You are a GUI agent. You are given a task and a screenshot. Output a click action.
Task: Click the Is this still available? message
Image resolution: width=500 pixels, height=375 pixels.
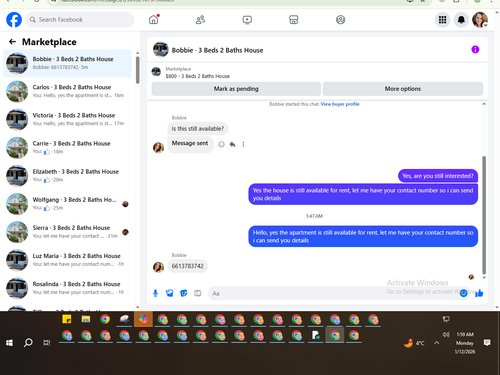(x=198, y=129)
